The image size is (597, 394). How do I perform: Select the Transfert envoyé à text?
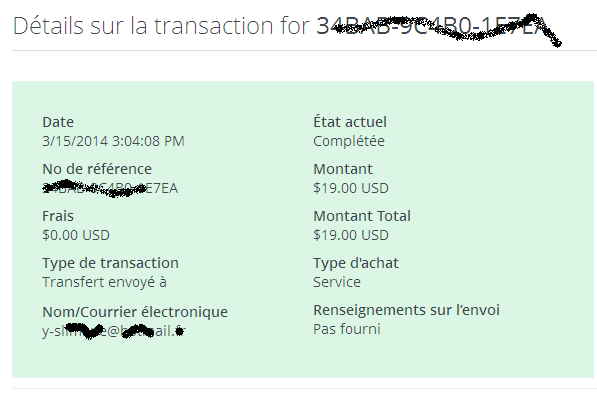104,282
